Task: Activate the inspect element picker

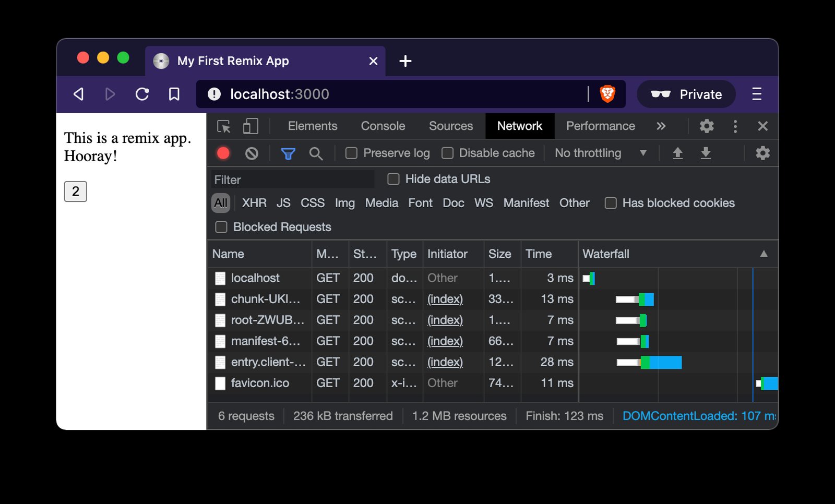Action: pos(224,126)
